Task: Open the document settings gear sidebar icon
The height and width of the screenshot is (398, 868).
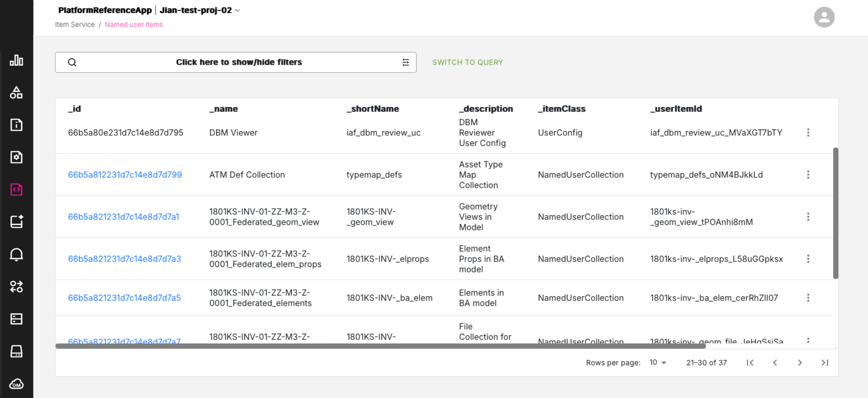Action: 16,157
